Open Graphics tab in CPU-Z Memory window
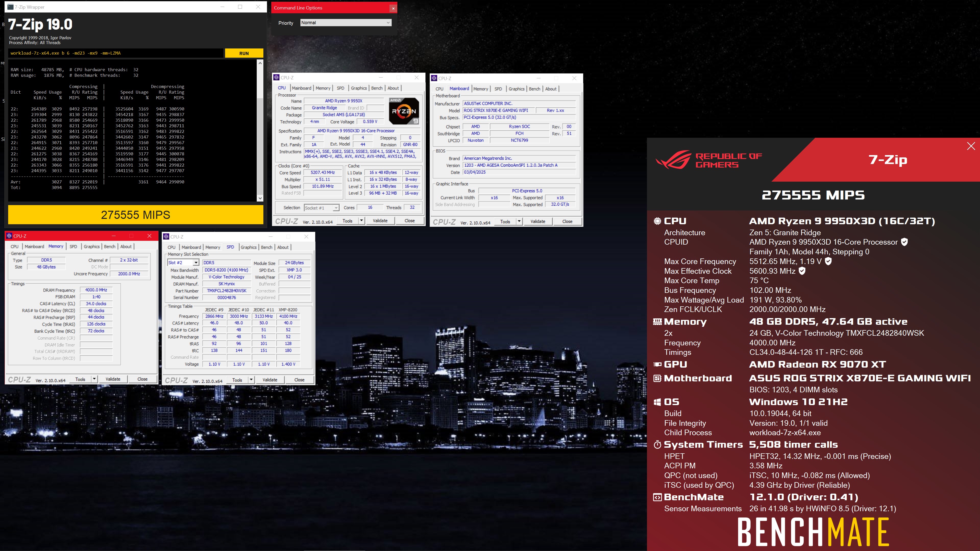This screenshot has height=551, width=980. coord(92,247)
